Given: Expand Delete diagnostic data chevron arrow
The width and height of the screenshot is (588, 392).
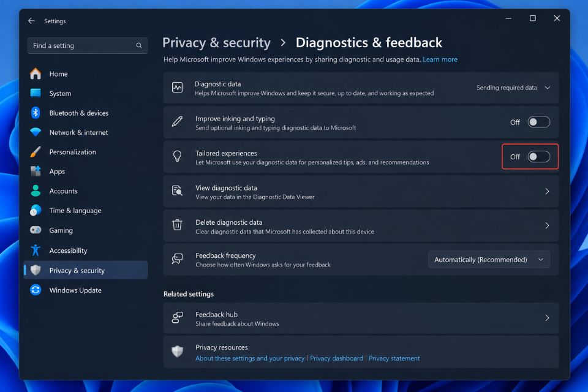Looking at the screenshot, I should [x=547, y=225].
